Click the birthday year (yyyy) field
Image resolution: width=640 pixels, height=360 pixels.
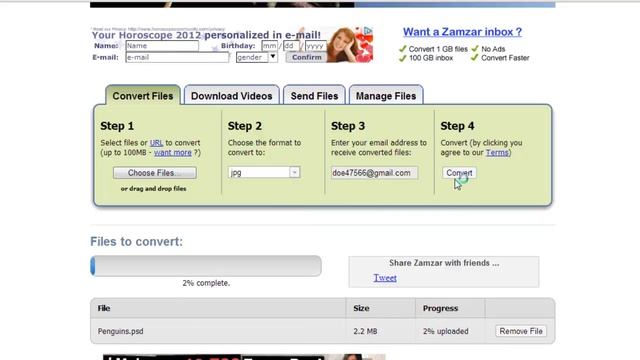tap(316, 46)
